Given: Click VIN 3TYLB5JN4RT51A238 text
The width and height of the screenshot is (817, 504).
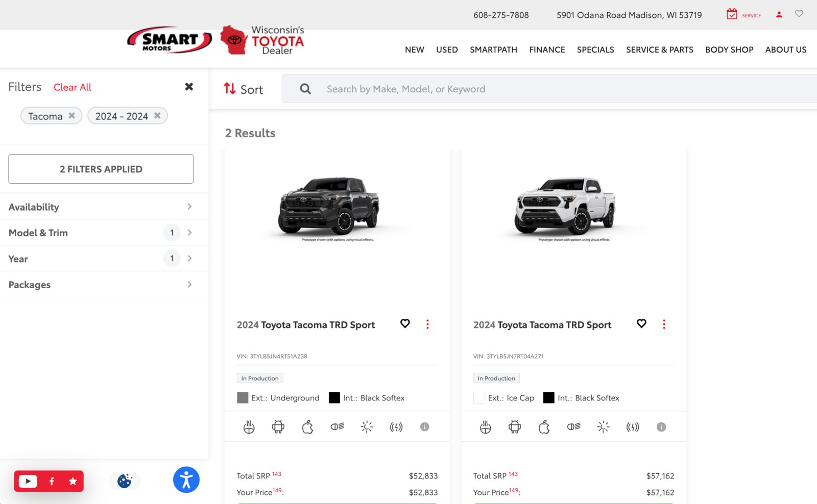Looking at the screenshot, I should click(272, 356).
